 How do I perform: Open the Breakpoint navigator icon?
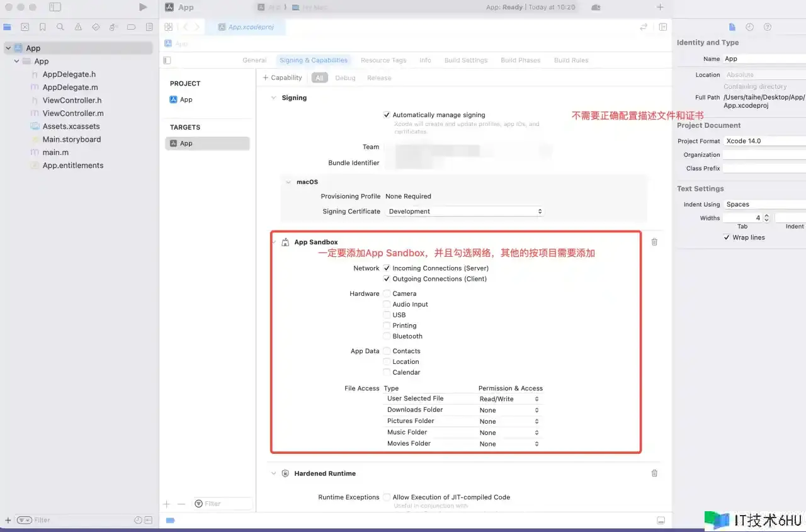click(131, 27)
